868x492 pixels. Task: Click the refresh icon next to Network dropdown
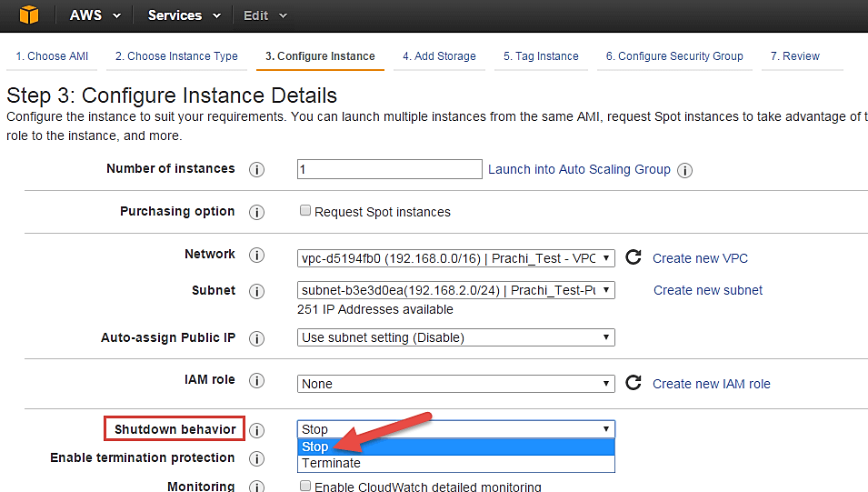tap(634, 257)
